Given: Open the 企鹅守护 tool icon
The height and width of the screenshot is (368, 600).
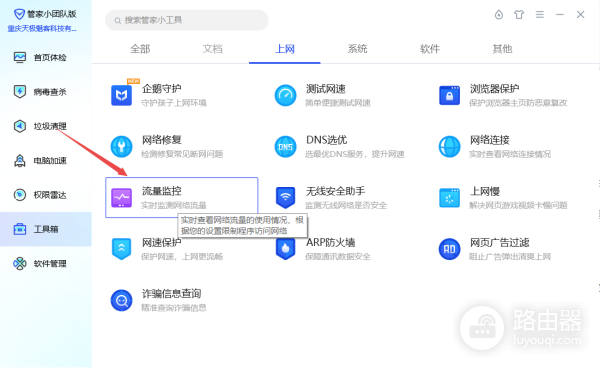Looking at the screenshot, I should 121,95.
